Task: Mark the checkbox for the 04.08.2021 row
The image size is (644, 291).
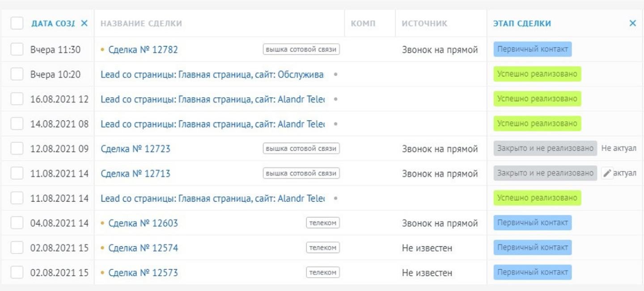Action: (17, 223)
